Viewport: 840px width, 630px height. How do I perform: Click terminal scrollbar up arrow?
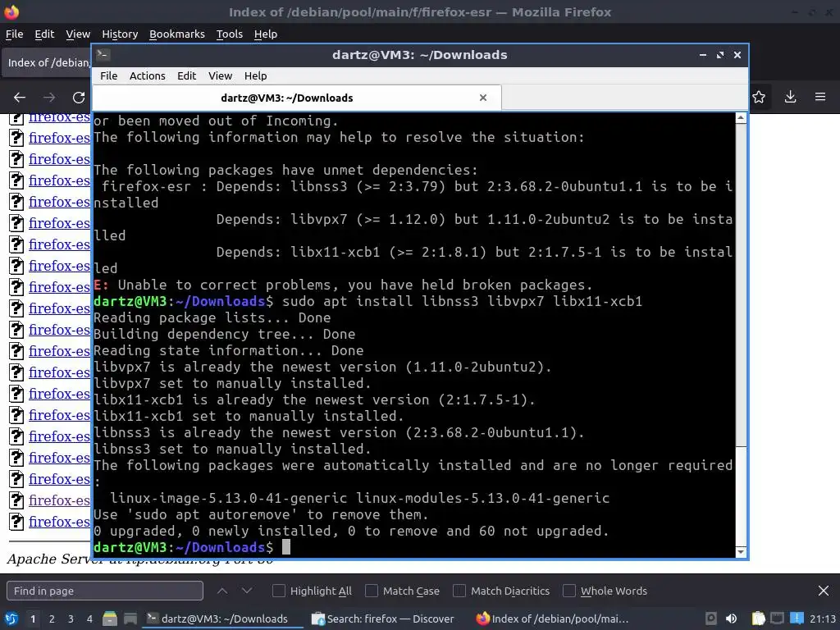[741, 118]
